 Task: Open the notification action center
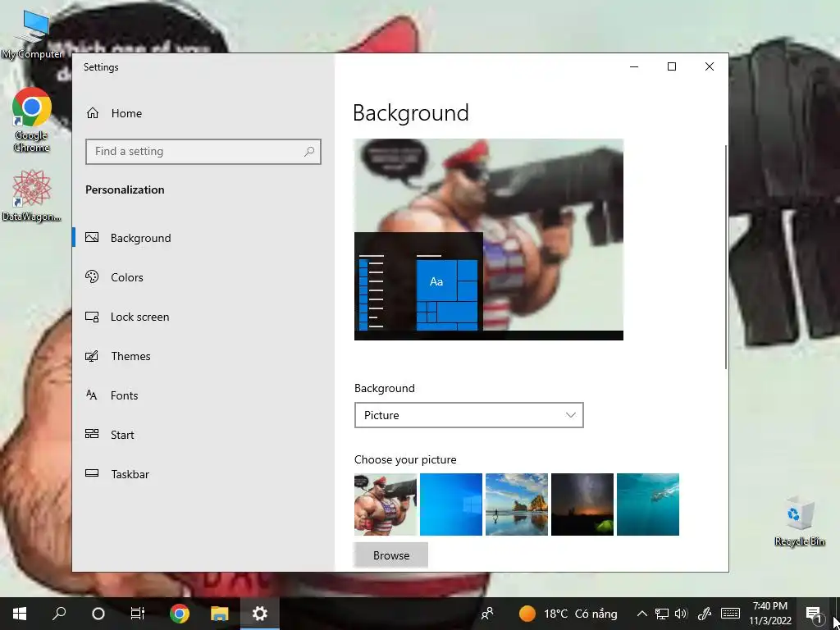814,614
